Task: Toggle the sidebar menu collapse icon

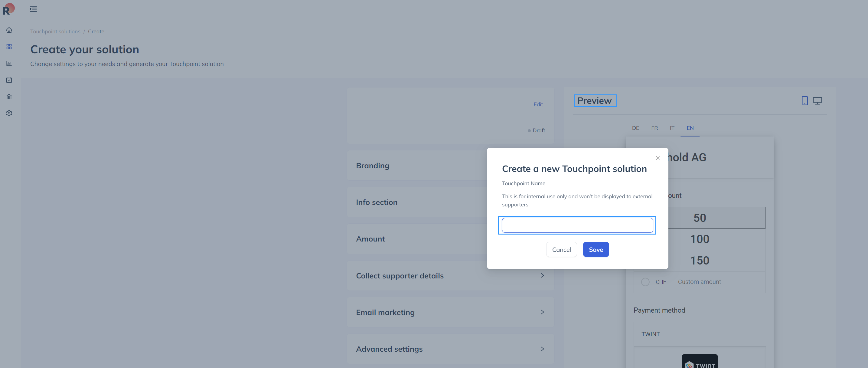Action: pos(33,9)
